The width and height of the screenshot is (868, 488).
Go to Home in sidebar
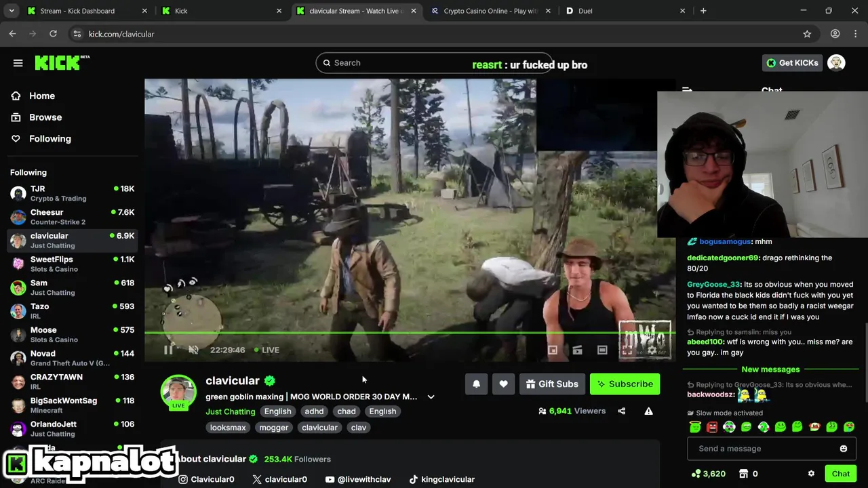point(34,96)
